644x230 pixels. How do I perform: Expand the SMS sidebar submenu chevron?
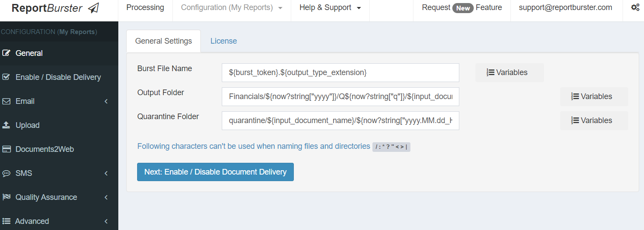(106, 173)
